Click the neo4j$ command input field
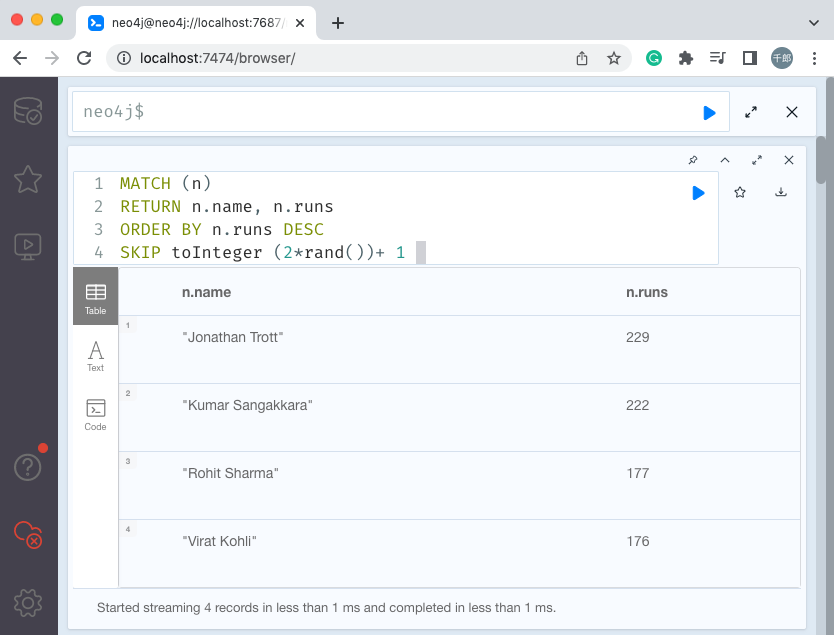 pos(401,112)
